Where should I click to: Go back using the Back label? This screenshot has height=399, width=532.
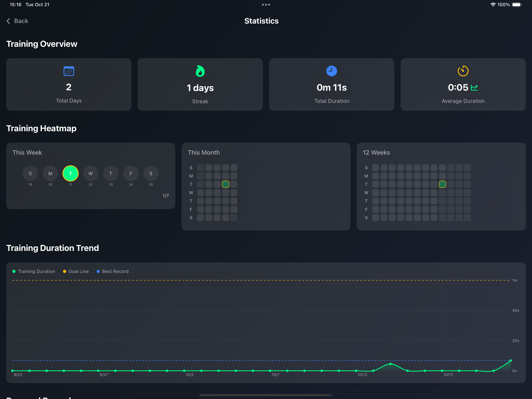(21, 21)
